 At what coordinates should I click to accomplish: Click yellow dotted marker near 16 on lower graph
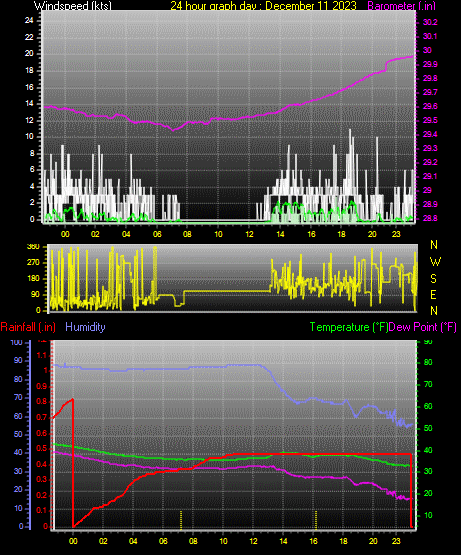click(316, 520)
